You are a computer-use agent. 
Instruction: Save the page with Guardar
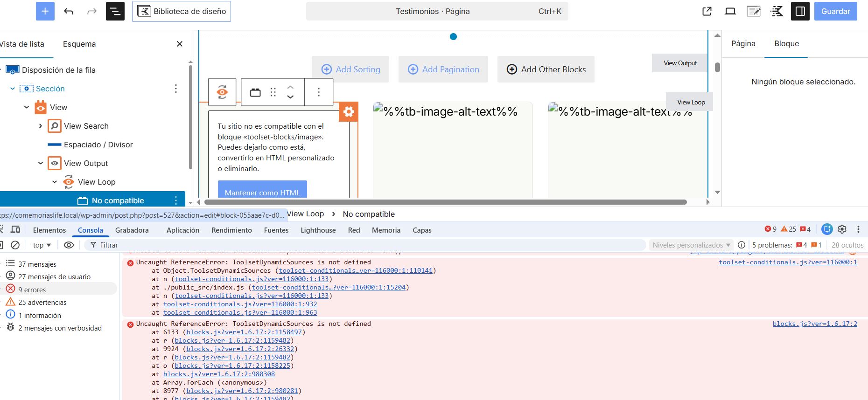point(836,11)
